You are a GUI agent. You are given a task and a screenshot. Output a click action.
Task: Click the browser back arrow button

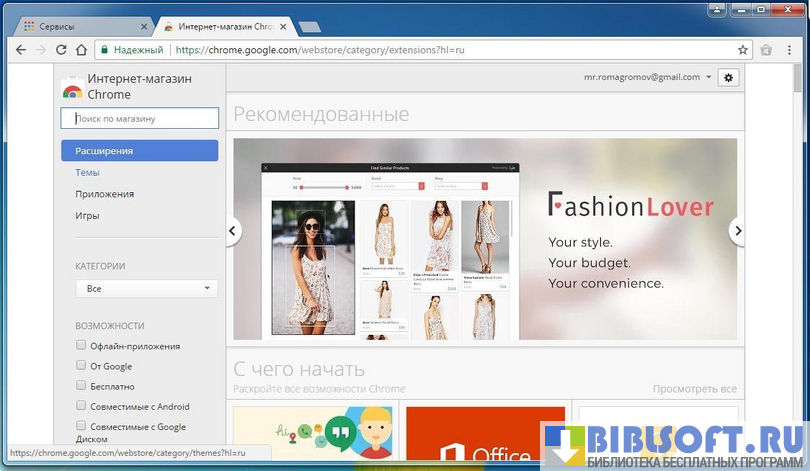[21, 49]
